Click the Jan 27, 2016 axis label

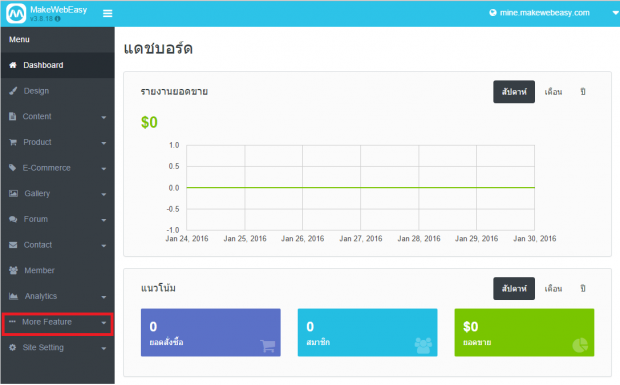tap(361, 238)
